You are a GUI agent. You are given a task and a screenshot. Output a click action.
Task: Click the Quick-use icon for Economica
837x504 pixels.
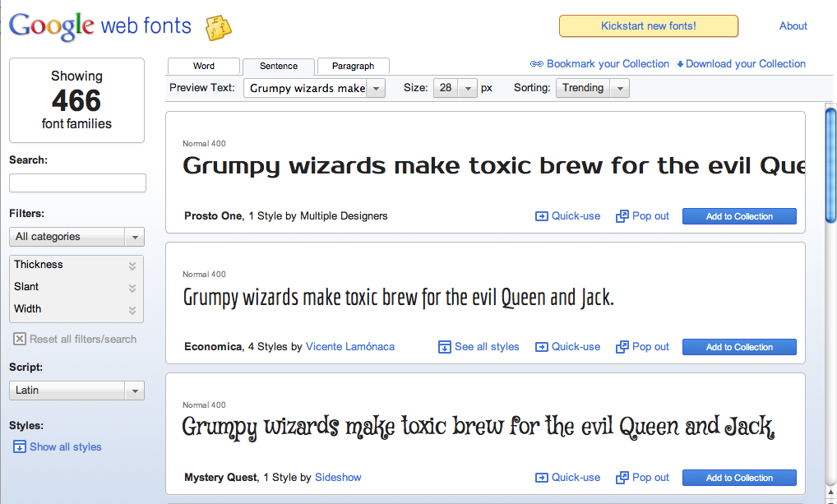(x=541, y=347)
